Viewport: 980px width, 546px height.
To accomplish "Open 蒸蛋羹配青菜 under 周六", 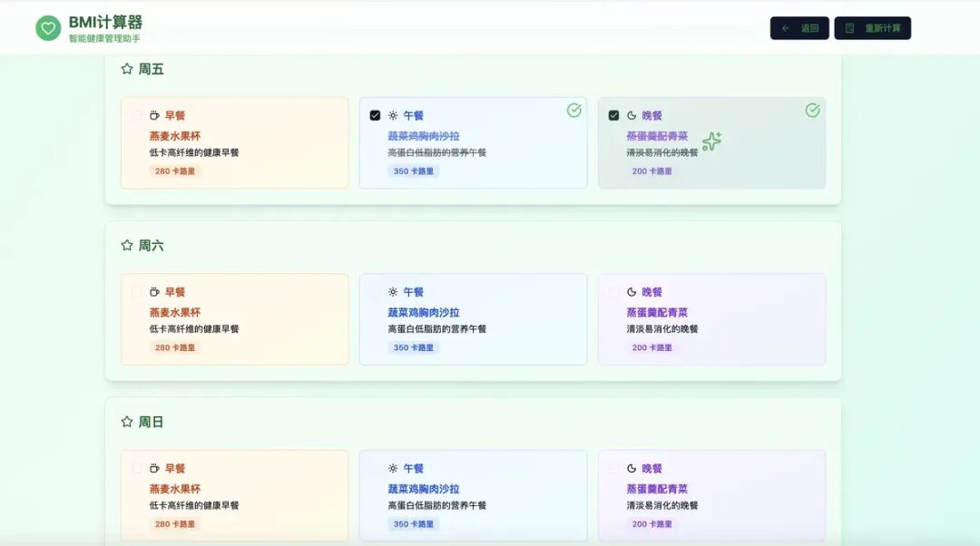I will (x=658, y=311).
